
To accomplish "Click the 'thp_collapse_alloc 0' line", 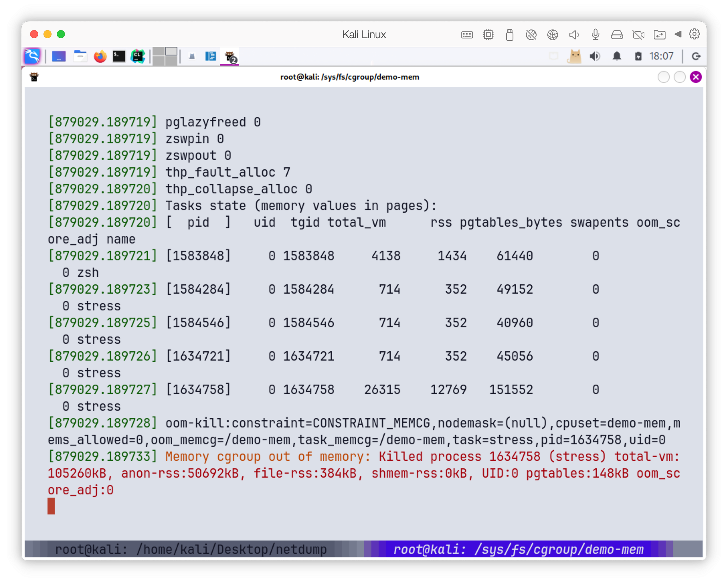I will (239, 189).
